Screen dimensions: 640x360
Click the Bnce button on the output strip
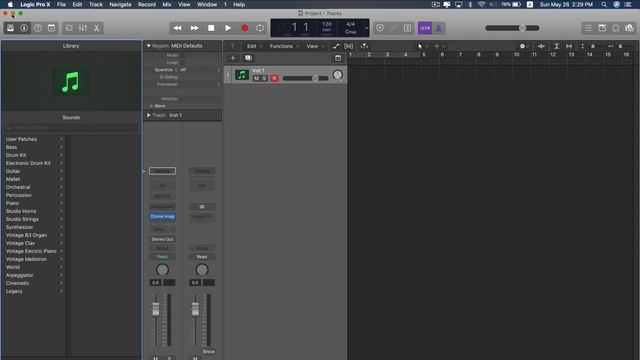[208, 351]
